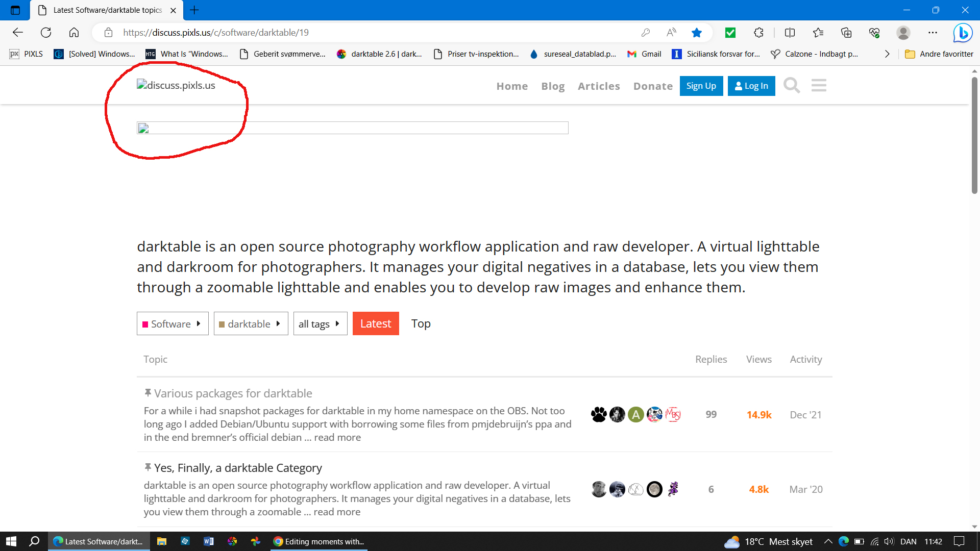Image resolution: width=980 pixels, height=551 pixels.
Task: Open the Word app on the taskbar
Action: pyautogui.click(x=208, y=541)
